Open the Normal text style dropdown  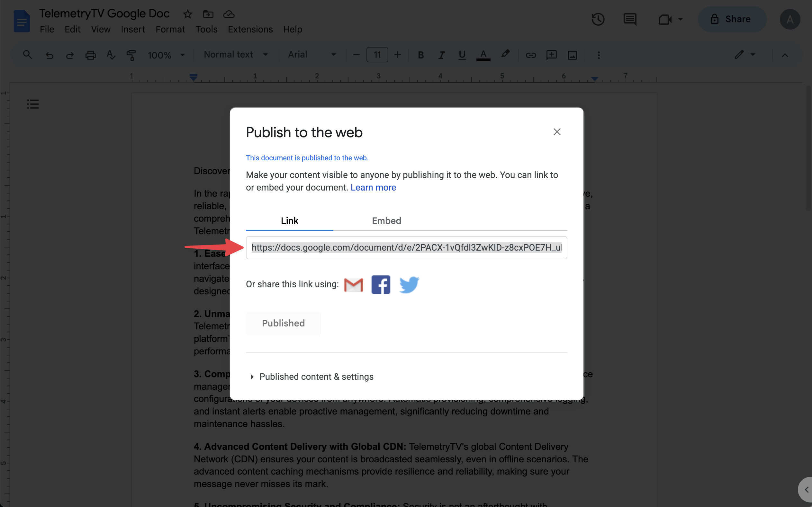point(236,55)
